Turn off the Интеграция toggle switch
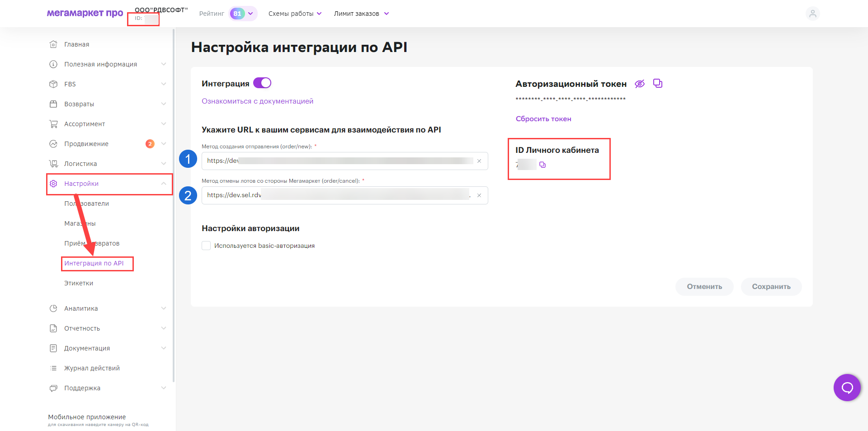This screenshot has width=868, height=431. coord(262,83)
